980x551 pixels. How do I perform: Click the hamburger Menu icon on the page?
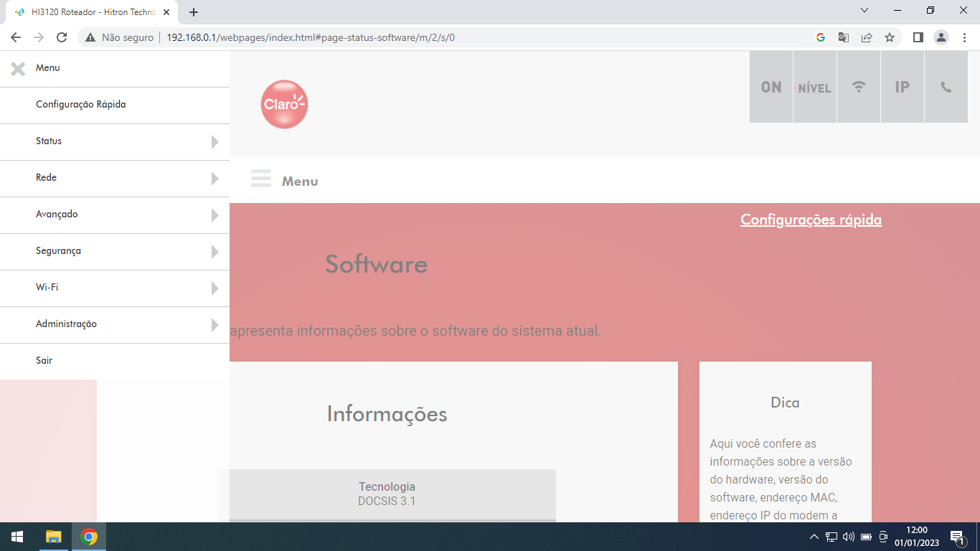pos(261,179)
